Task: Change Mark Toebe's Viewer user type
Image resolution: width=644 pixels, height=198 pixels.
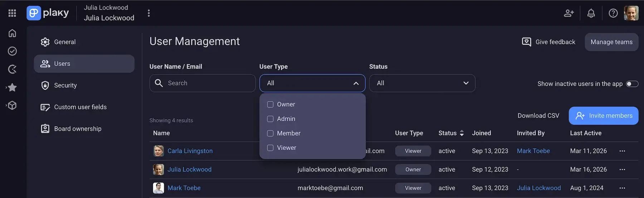Action: tap(413, 188)
